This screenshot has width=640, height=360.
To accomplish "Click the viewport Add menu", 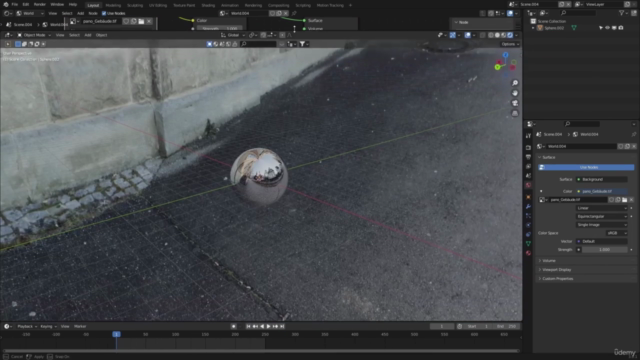I will (88, 35).
